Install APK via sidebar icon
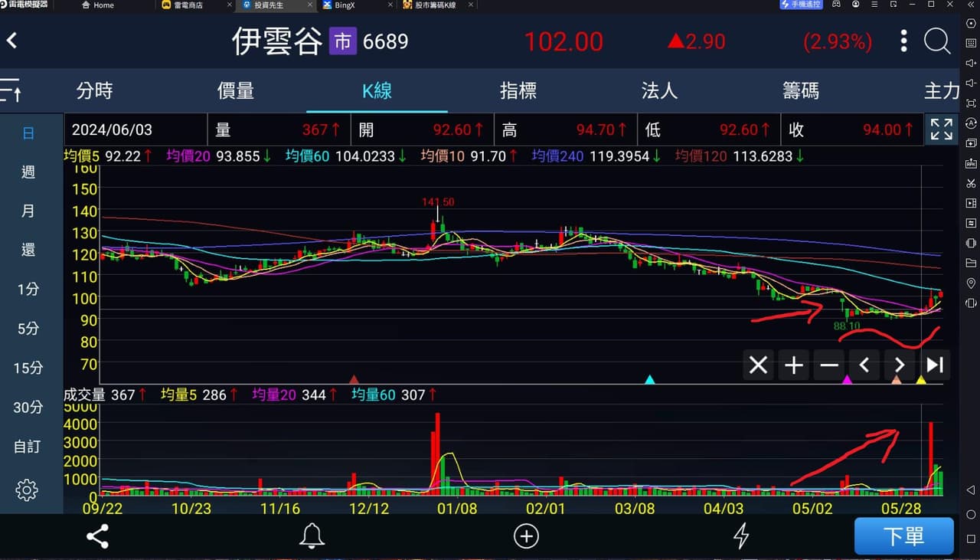Viewport: 980px width, 560px height. 971,163
